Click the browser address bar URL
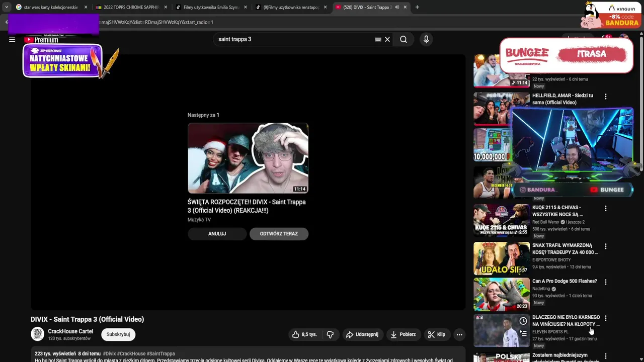Viewport: 644px width, 362px height. [x=156, y=22]
